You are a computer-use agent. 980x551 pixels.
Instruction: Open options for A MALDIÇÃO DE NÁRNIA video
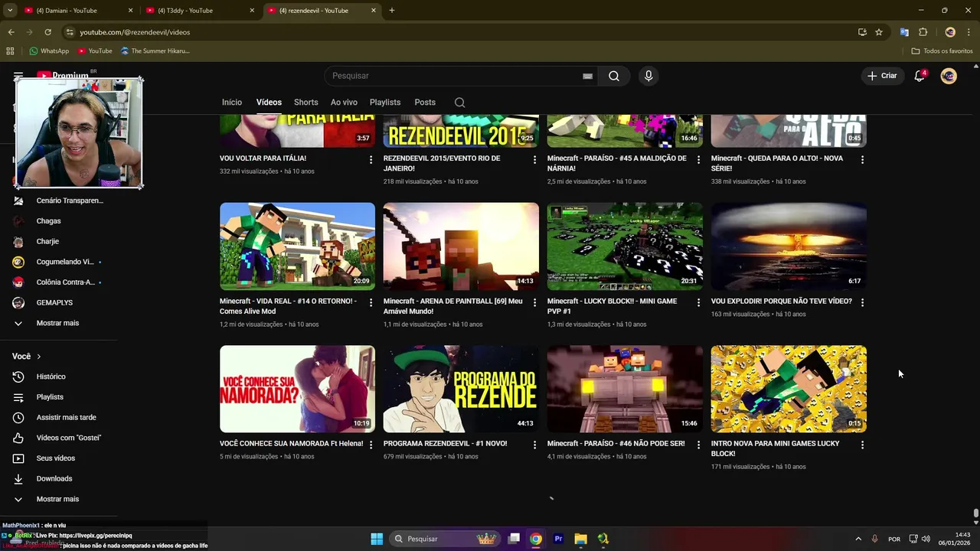click(x=698, y=159)
